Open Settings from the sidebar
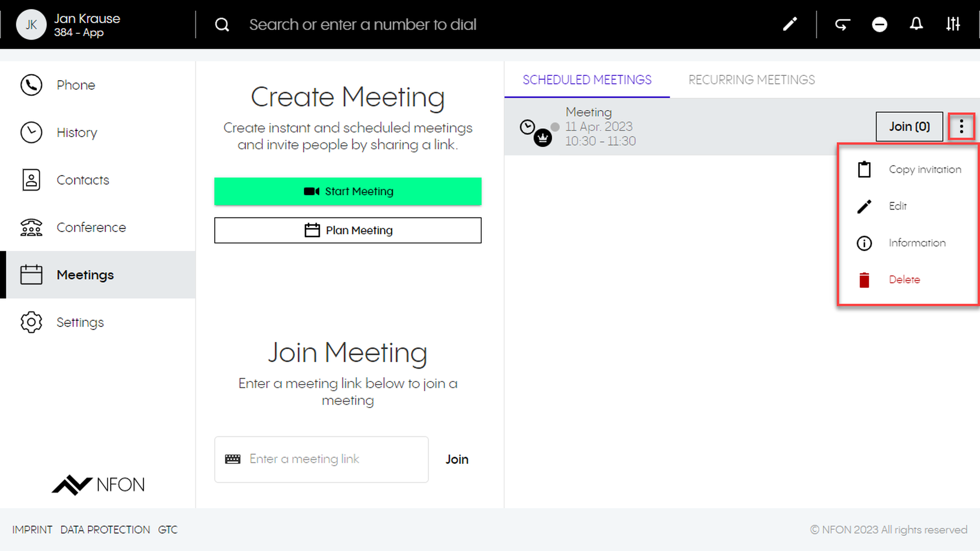Image resolution: width=980 pixels, height=551 pixels. coord(80,323)
